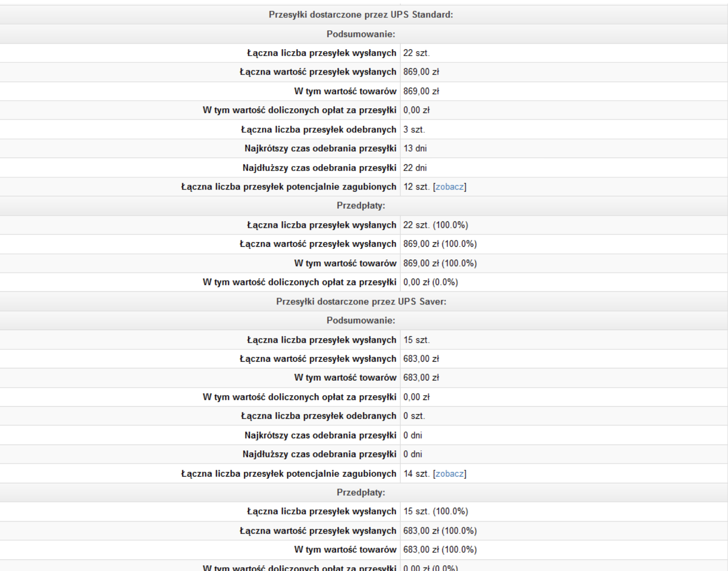Click the 683,00 zł total value in UPS Saver summary

point(421,359)
